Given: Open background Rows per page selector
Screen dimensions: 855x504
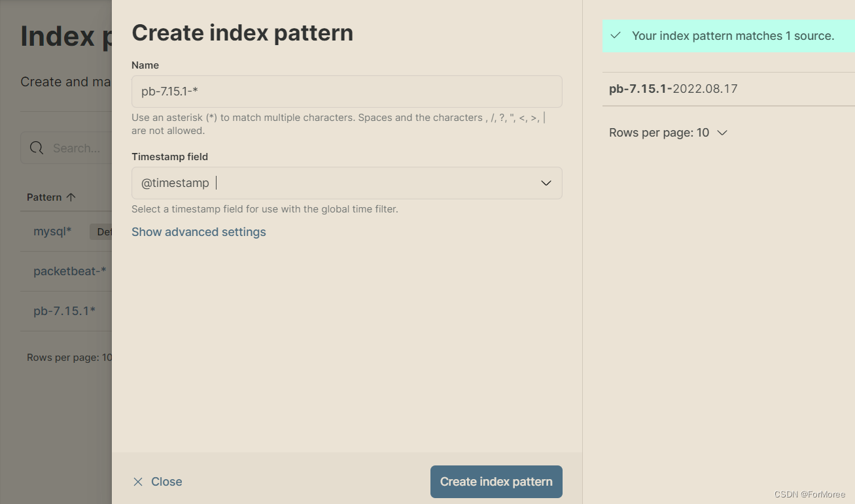Looking at the screenshot, I should tap(69, 358).
